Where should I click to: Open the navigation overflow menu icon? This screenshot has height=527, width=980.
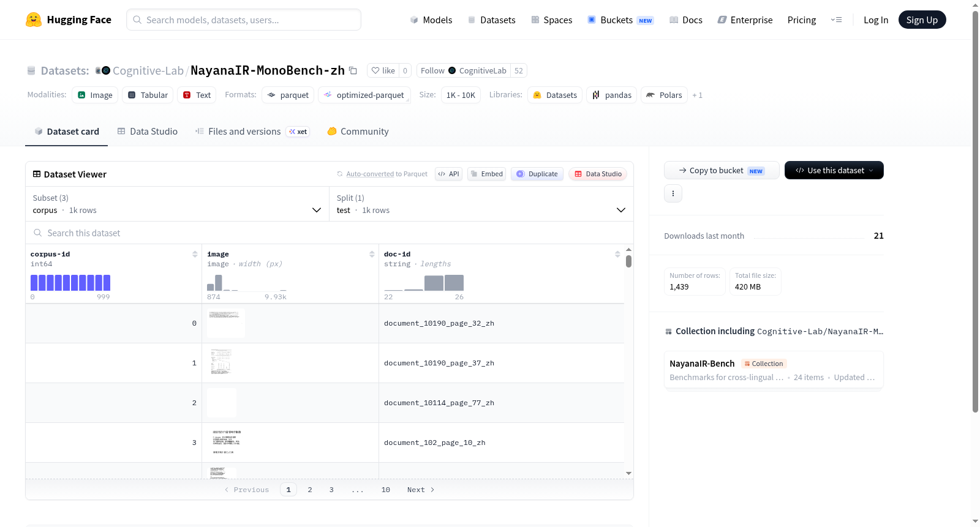click(836, 20)
